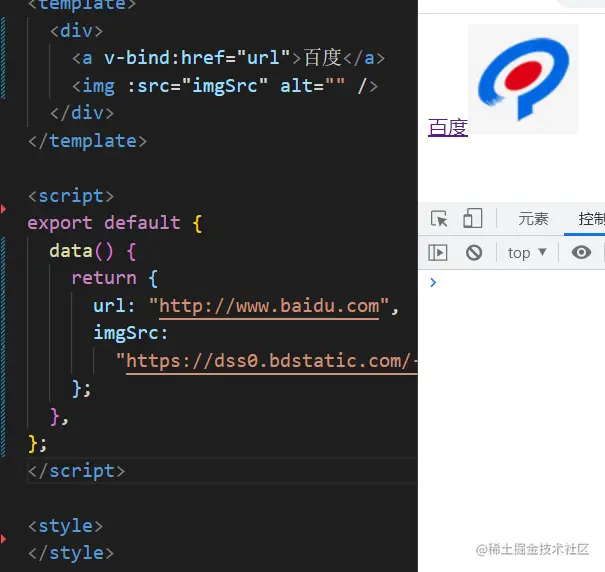Click the closing </style> tag
The image size is (605, 572).
[x=71, y=553]
